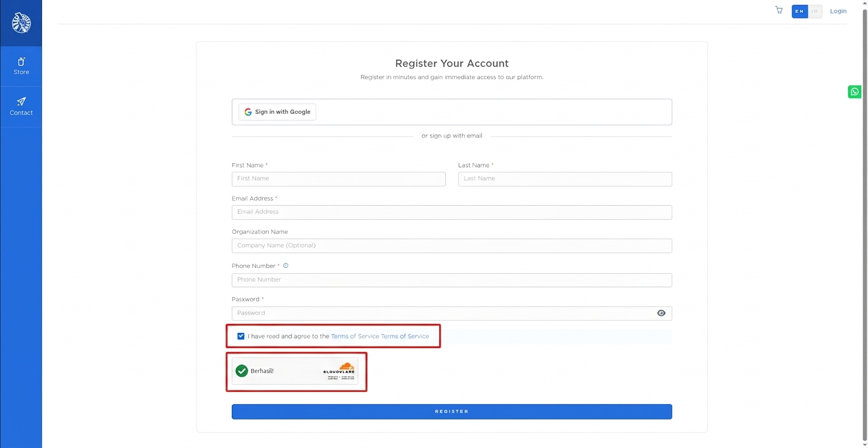Uncheck the Terms of Service agreement checkbox
This screenshot has height=448, width=868.
(241, 336)
